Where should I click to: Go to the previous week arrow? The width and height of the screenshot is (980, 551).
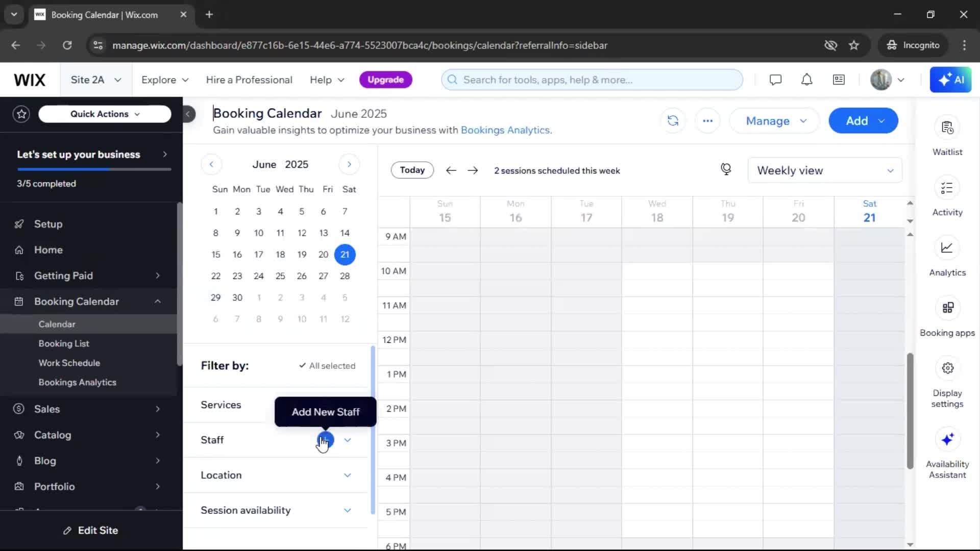point(451,170)
